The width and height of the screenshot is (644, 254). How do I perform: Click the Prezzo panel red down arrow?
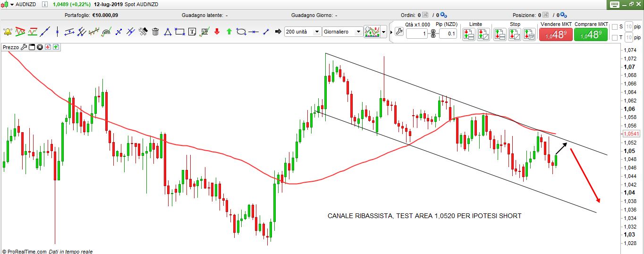[x=48, y=47]
